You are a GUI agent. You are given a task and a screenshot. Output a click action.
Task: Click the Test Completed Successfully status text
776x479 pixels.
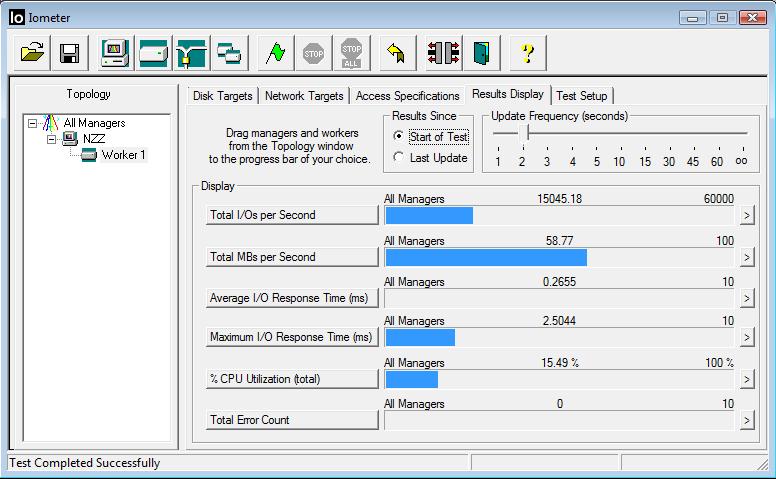coord(85,463)
